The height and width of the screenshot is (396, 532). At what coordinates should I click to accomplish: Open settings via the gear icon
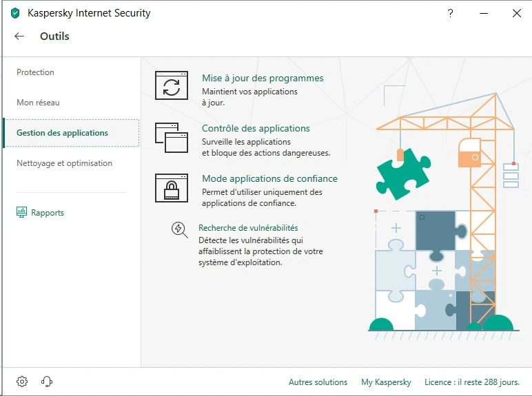(22, 382)
